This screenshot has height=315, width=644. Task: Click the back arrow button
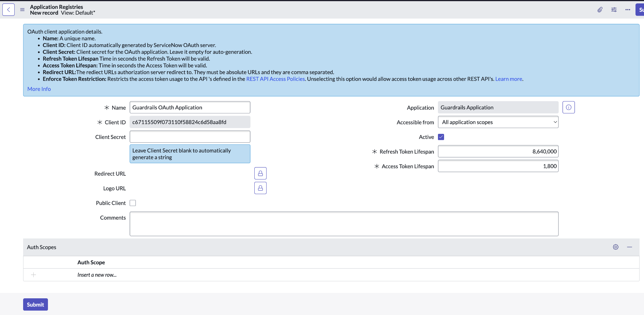[x=9, y=10]
